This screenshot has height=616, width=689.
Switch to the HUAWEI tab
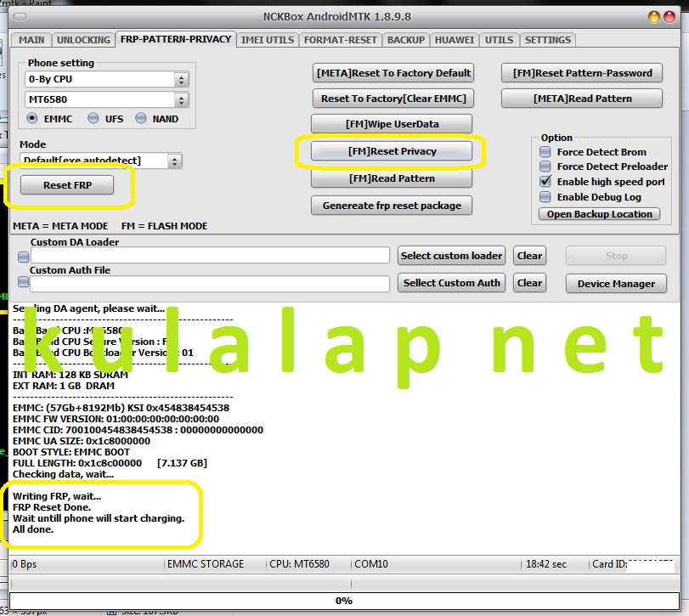pyautogui.click(x=455, y=40)
